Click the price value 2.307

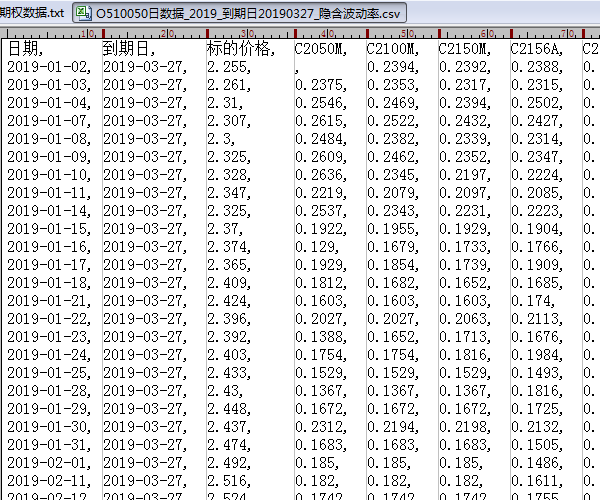coord(229,121)
